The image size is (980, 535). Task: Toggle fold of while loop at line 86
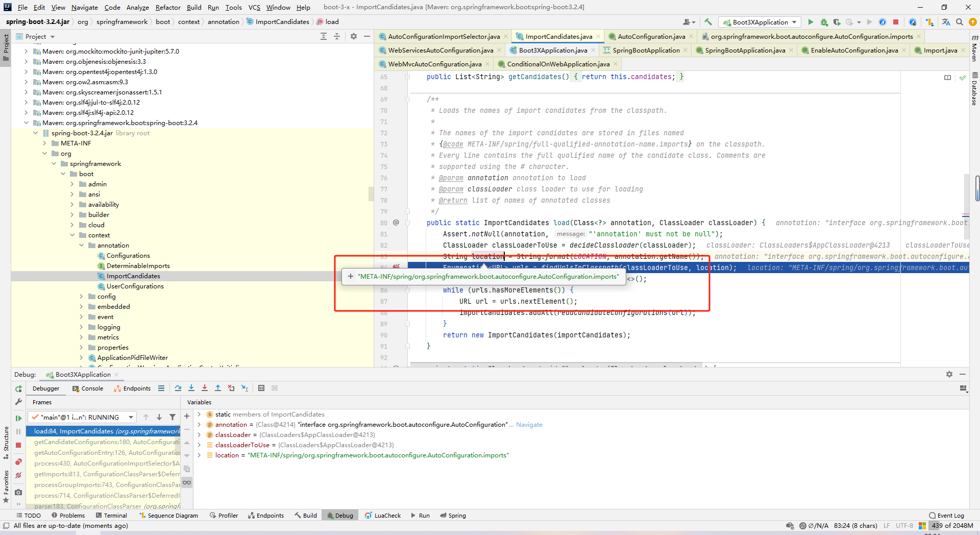pos(408,290)
